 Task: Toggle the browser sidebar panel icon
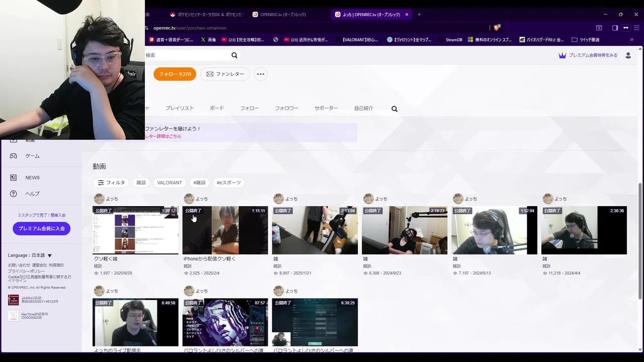[615, 28]
